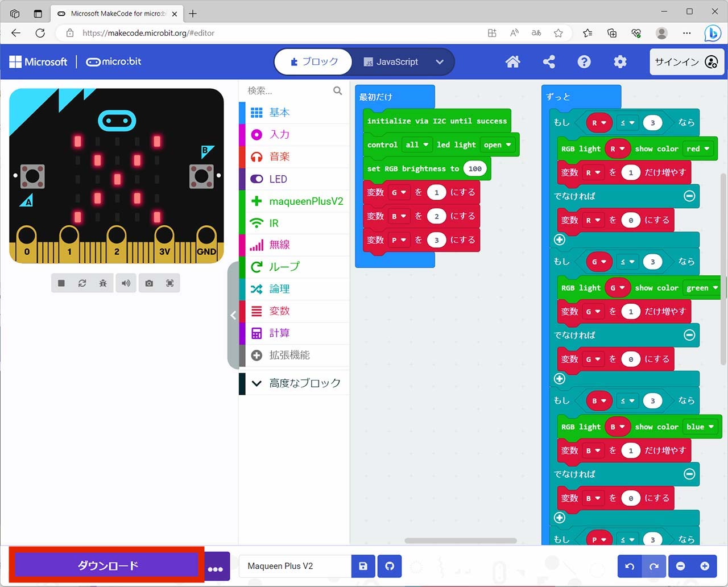The image size is (728, 587).
Task: Zoom in on the block workspace
Action: point(705,566)
